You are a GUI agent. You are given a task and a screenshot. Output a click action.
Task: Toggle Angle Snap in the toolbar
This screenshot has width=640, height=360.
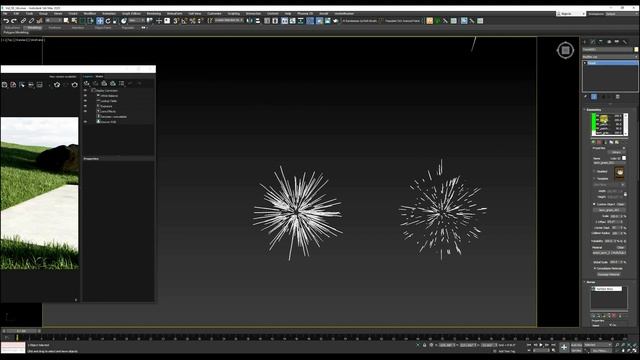point(184,21)
